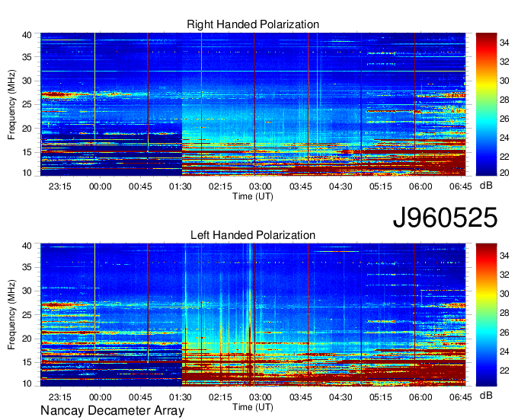Image resolution: width=518 pixels, height=420 pixels.
Task: Click the "06:45" time tick of the Right Handed plot
Action: pos(461,186)
